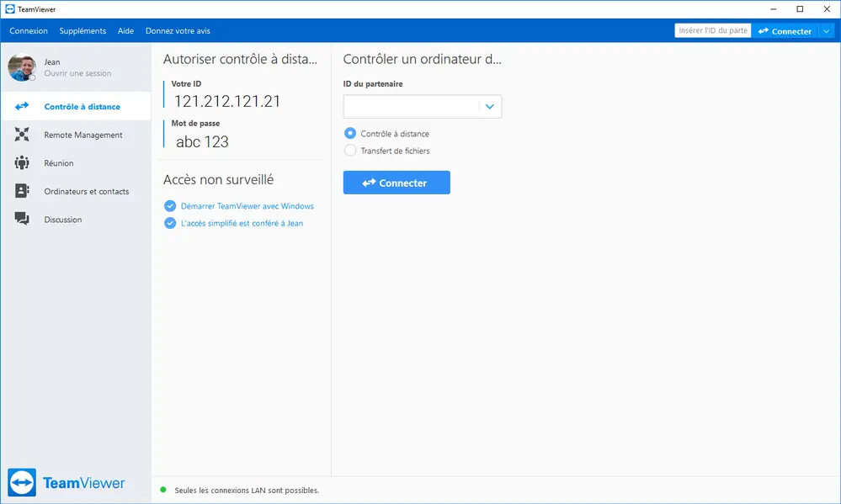Open the Remote Management sidebar tab
This screenshot has height=504, width=841.
coord(76,135)
